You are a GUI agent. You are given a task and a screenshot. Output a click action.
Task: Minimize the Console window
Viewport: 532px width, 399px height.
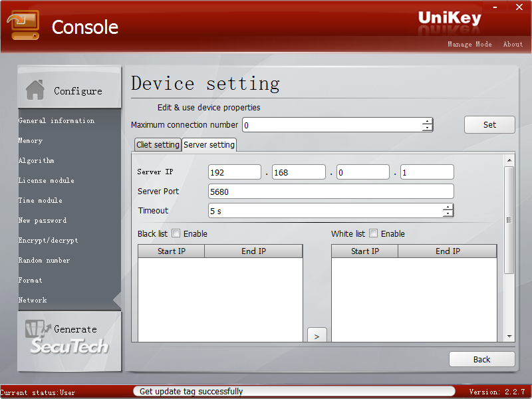(x=495, y=7)
